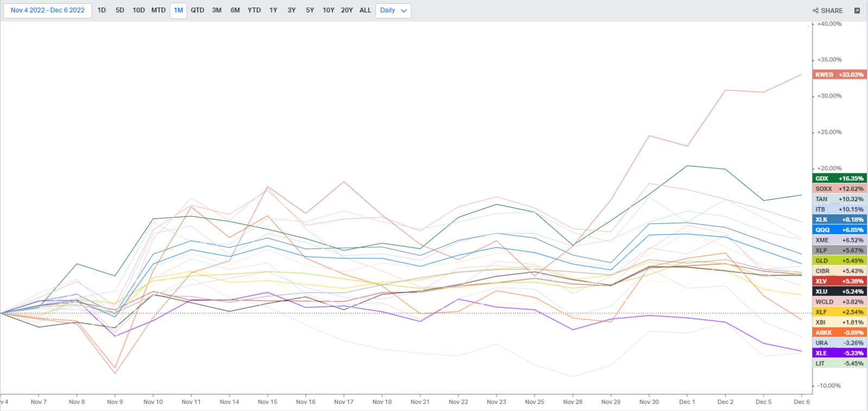
Task: Highlight the XME +6.52% series label
Action: pos(840,240)
